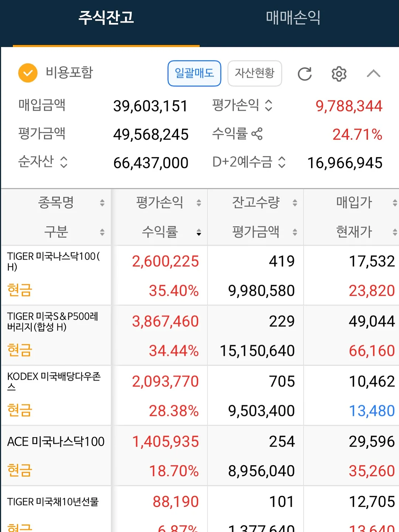This screenshot has width=399, height=532.
Task: Share the 수익률 via share icon
Action: (x=257, y=134)
